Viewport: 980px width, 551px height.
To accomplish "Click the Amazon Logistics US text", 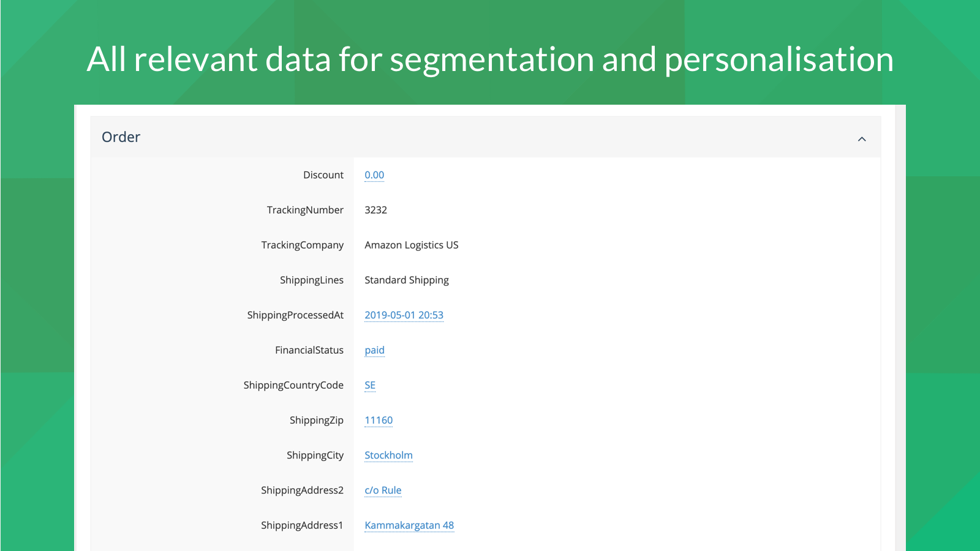I will click(x=411, y=245).
